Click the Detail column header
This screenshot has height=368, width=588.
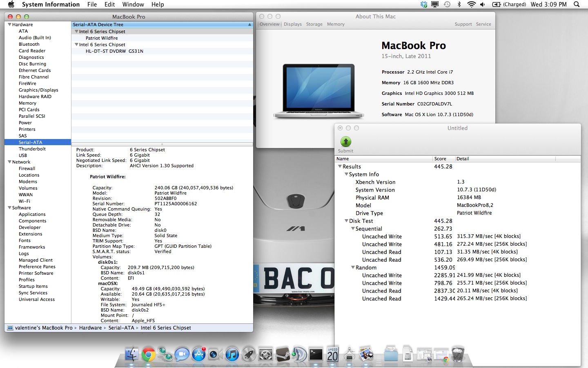coord(505,159)
